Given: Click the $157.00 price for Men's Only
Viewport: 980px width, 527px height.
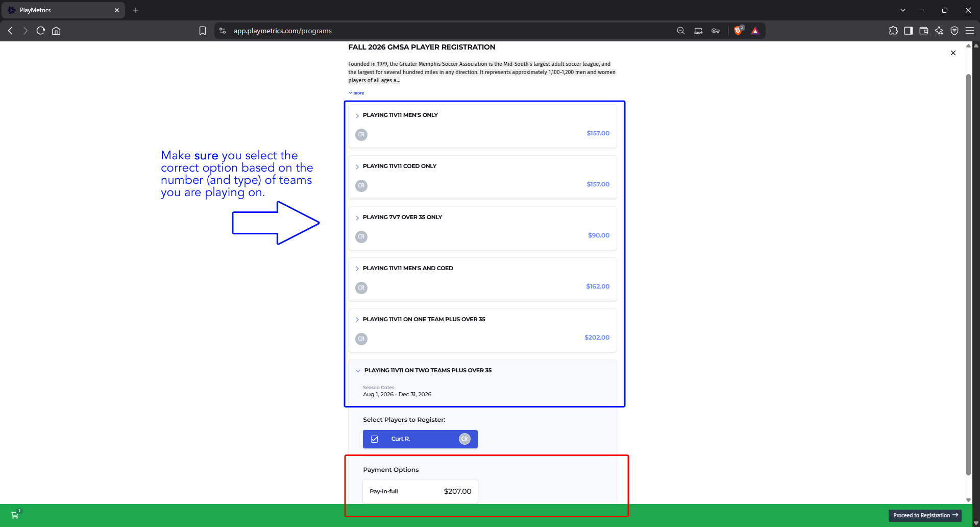Looking at the screenshot, I should click(598, 133).
